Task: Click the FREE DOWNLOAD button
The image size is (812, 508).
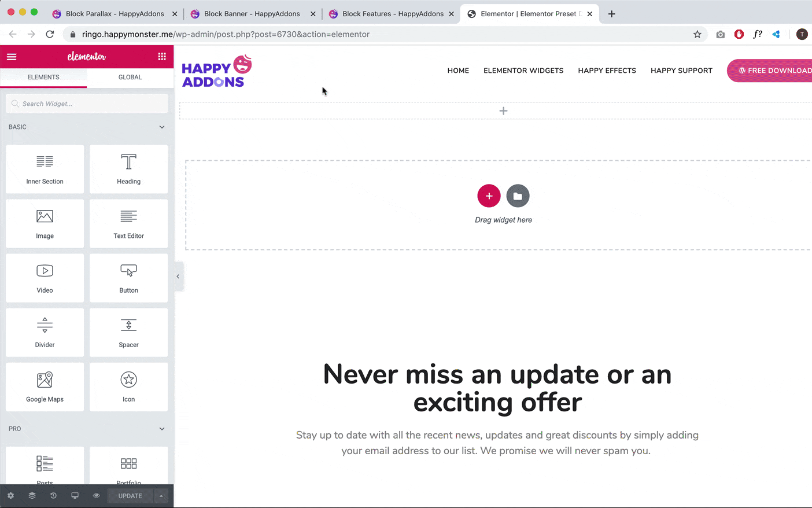Action: click(772, 71)
